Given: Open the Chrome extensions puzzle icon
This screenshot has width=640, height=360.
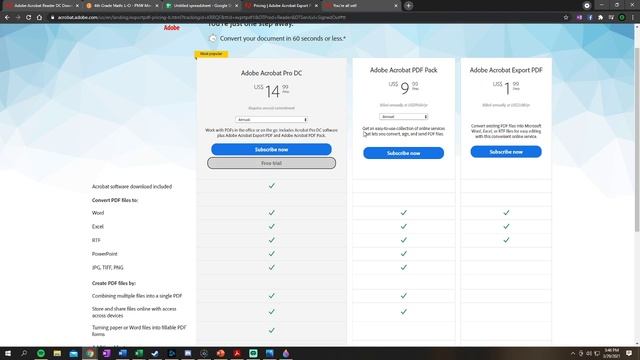Looking at the screenshot, I should tap(600, 18).
